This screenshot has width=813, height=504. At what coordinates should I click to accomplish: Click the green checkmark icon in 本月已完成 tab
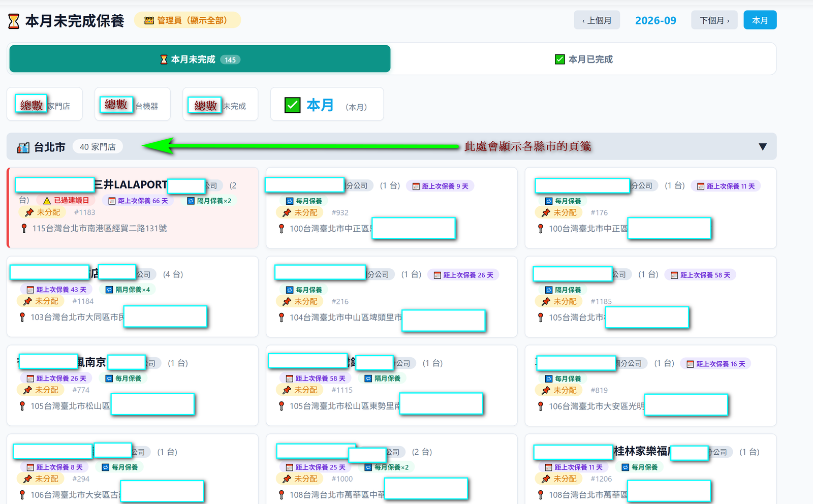[559, 59]
